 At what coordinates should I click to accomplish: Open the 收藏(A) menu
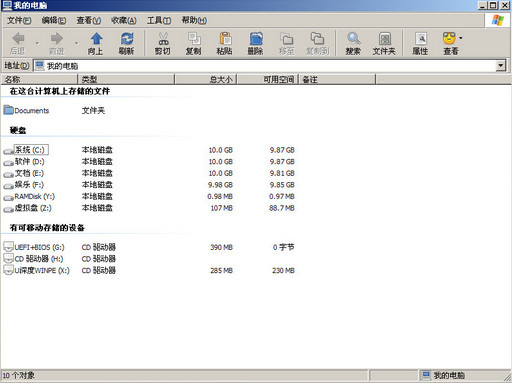tap(124, 20)
